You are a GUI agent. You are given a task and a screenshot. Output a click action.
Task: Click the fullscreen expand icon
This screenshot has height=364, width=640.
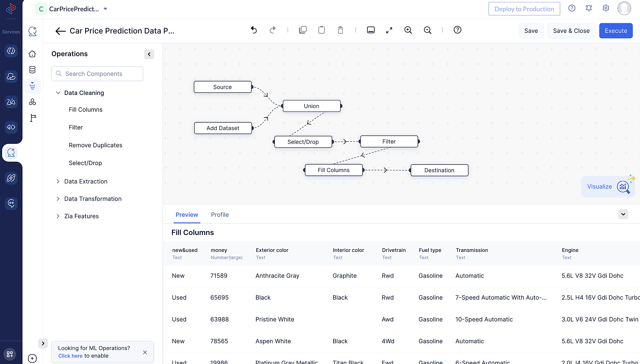pyautogui.click(x=389, y=30)
